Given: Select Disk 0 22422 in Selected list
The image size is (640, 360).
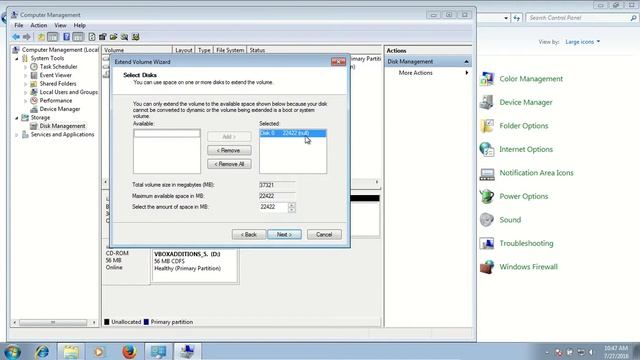Looking at the screenshot, I should [x=293, y=133].
